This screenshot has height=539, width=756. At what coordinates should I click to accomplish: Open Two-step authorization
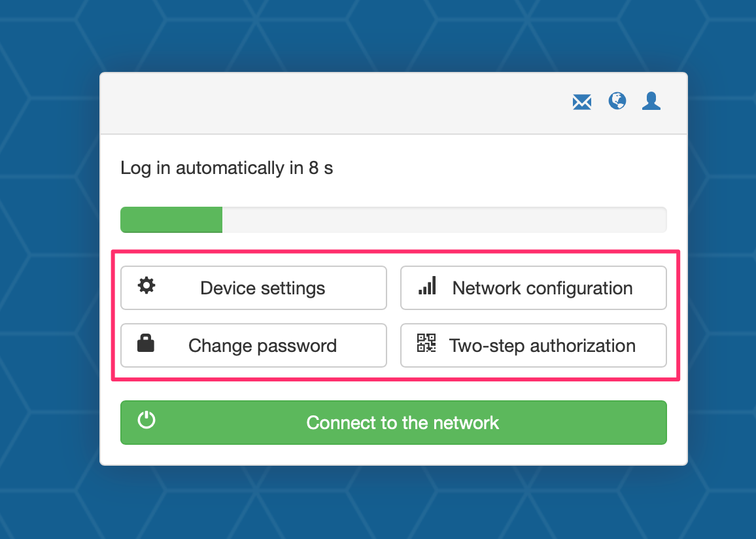pos(534,345)
